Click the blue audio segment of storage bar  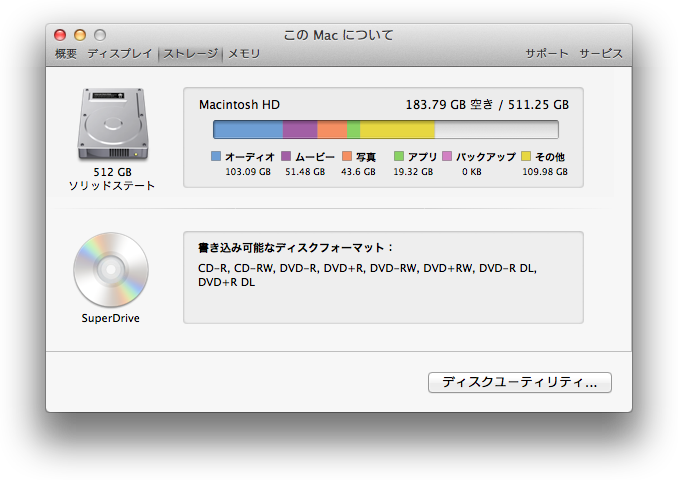pos(248,130)
